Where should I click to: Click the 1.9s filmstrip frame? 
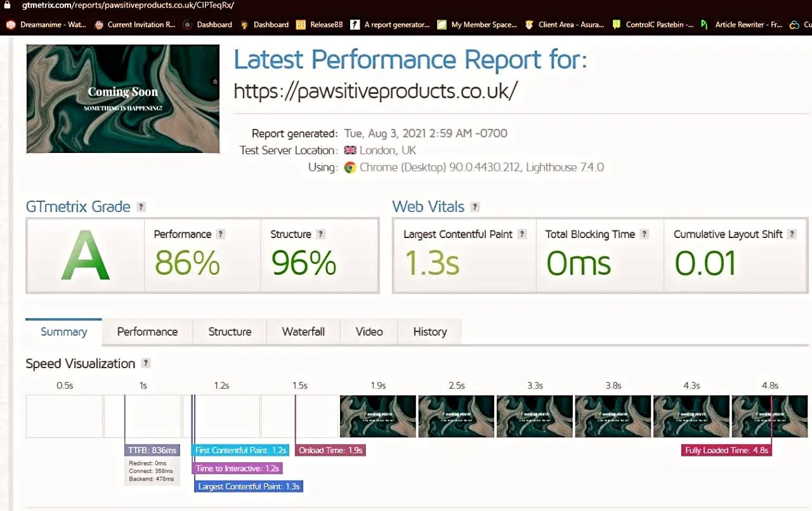[378, 416]
